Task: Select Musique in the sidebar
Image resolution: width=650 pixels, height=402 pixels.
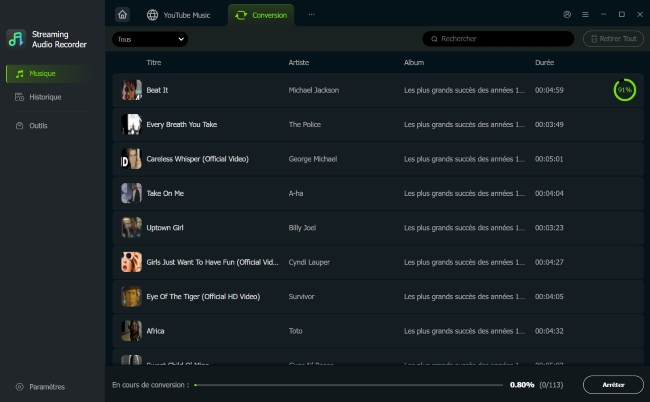Action: [50, 73]
